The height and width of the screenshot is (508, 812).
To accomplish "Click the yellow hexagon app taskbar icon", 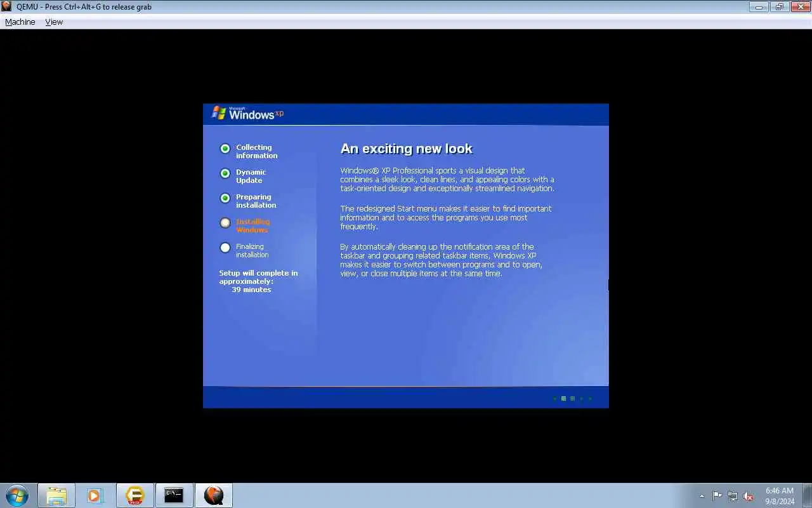I will pos(134,495).
